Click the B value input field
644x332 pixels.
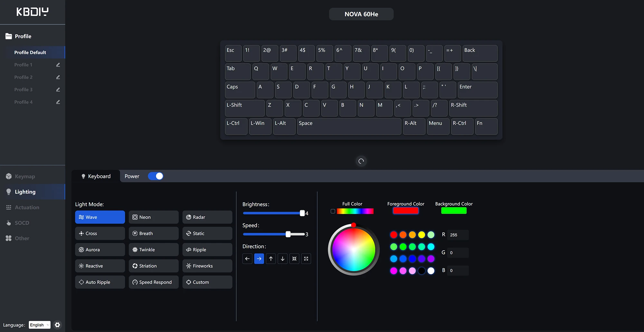click(x=458, y=270)
